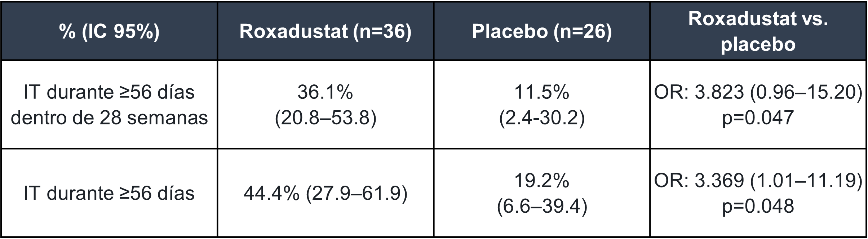Click the "OR: 3.823 (0.96–15.20)" odds ratio
This screenshot has height=239, width=868.
point(758,92)
